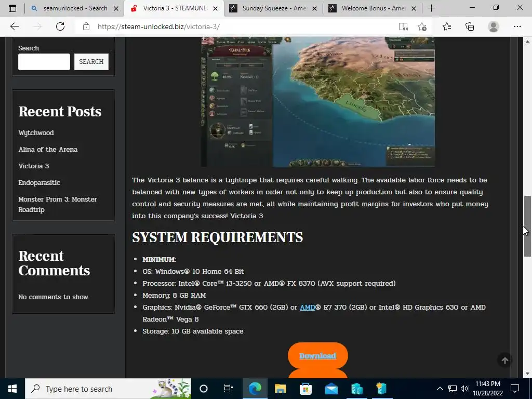The height and width of the screenshot is (399, 532).
Task: Open the Collections icon
Action: point(470,26)
